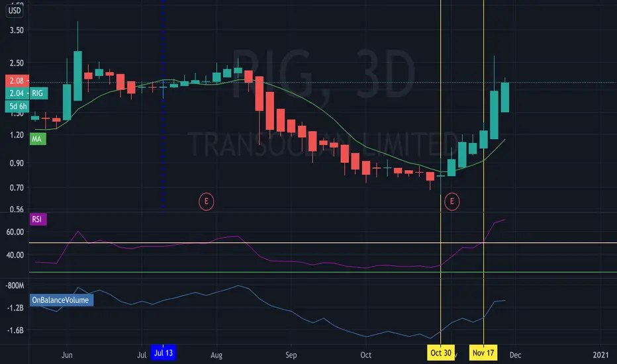617x364 pixels.
Task: Click the -1.6B volume axis value
Action: point(15,330)
